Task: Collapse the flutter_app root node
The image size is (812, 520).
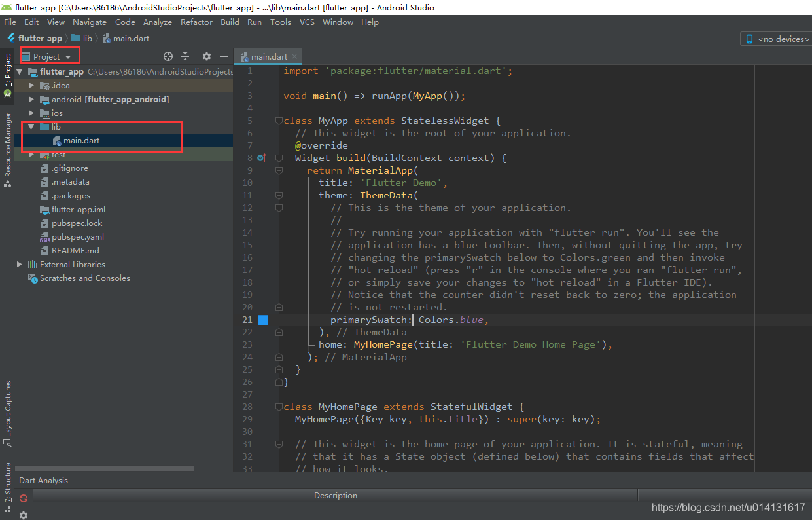Action: [19, 72]
